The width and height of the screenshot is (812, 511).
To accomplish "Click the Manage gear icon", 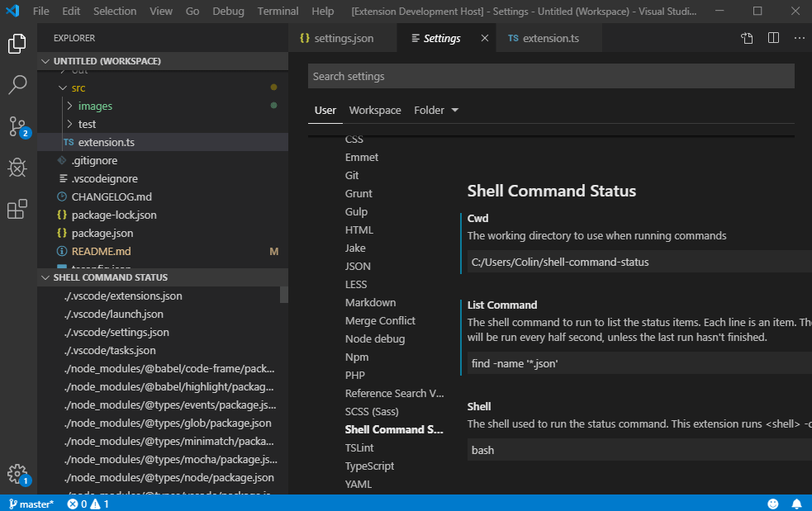I will click(x=17, y=474).
